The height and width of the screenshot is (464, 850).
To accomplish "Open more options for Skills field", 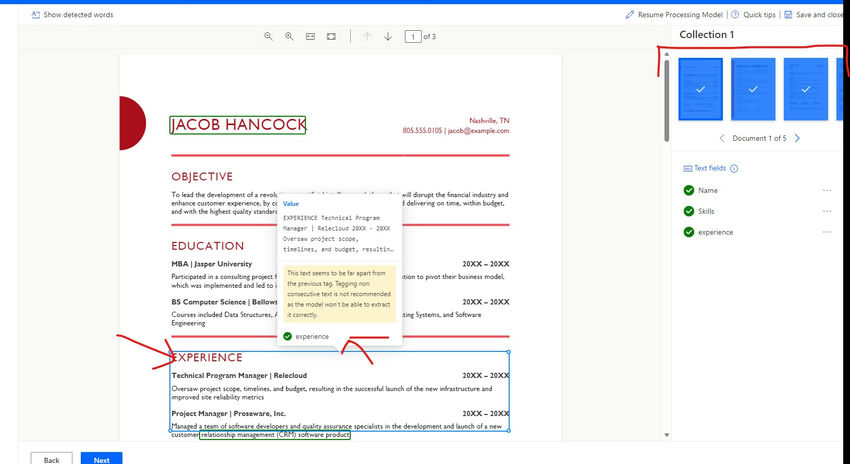I will [x=827, y=211].
